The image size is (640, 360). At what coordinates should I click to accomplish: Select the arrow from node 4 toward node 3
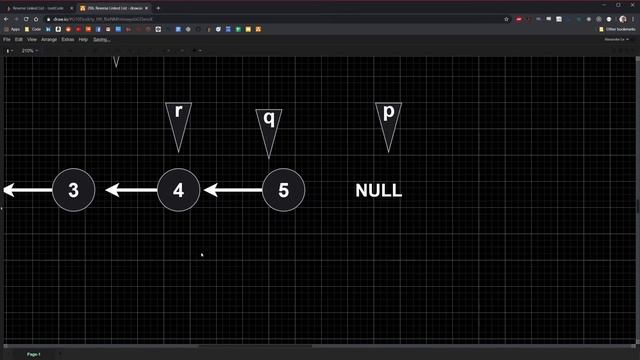pos(131,190)
